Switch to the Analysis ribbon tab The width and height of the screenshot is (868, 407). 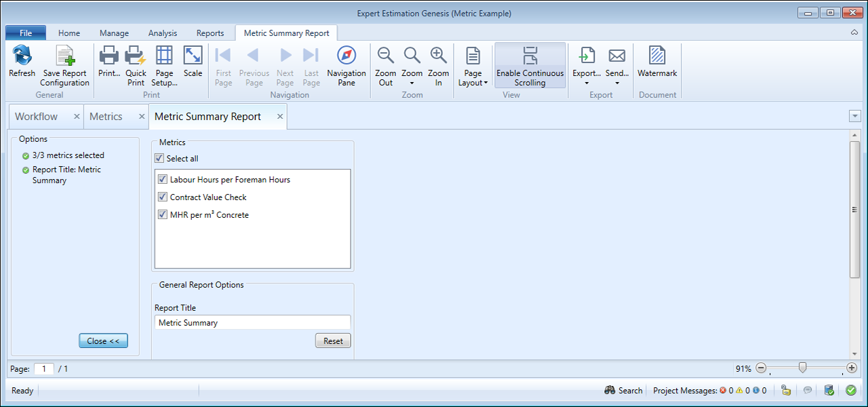(162, 33)
